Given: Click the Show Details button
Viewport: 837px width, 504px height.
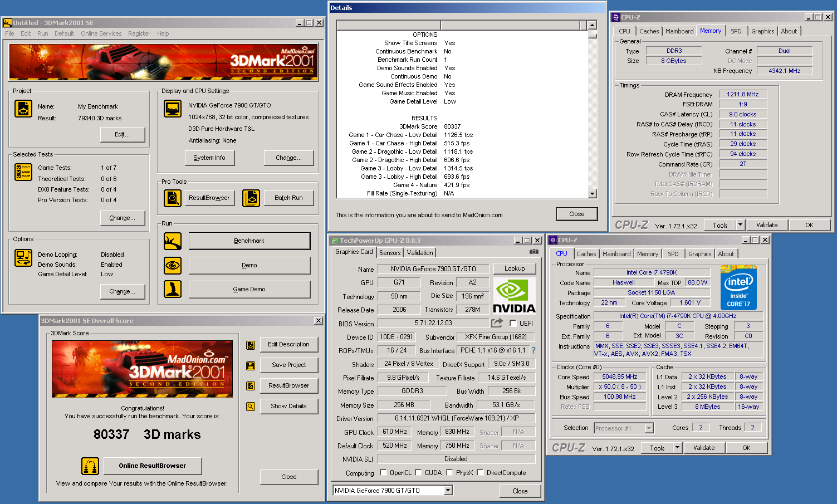Looking at the screenshot, I should 288,407.
